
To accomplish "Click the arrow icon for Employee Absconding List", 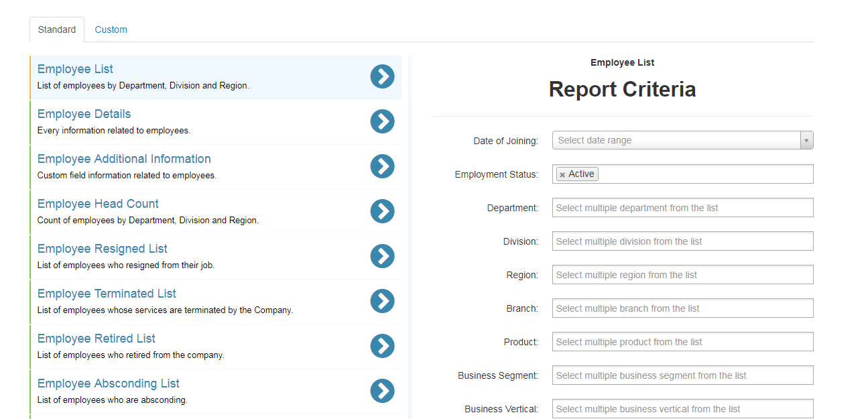I will tap(382, 392).
